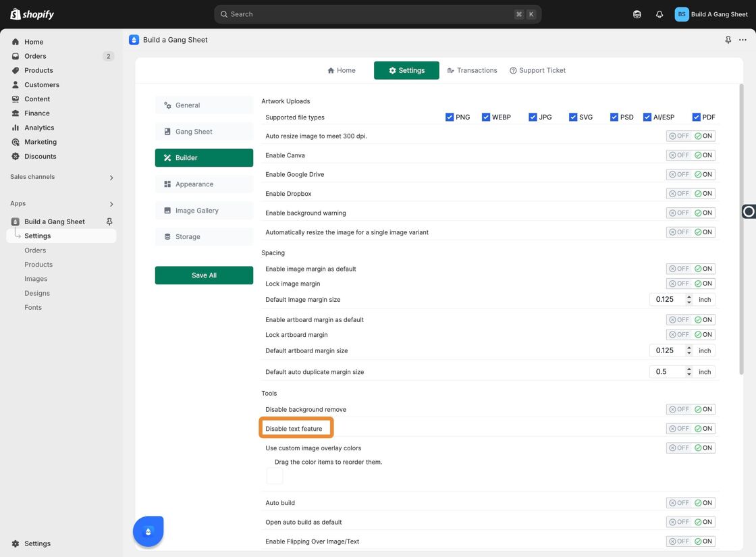The width and height of the screenshot is (756, 557).
Task: Open Images under Build a Gang Sheet
Action: 36,279
